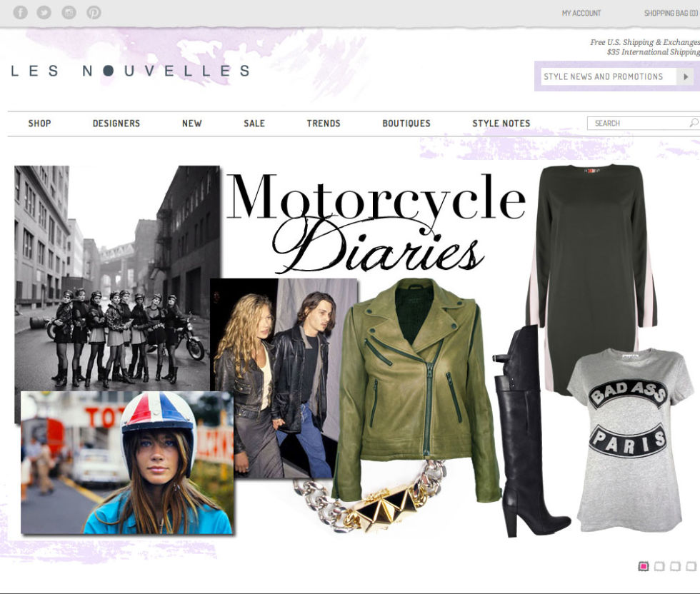The image size is (700, 594).
Task: Open My Account link
Action: (x=581, y=14)
